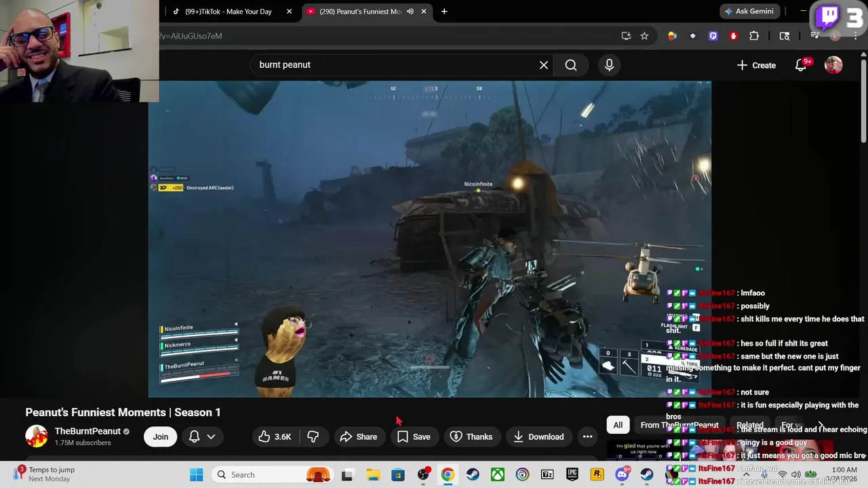Open the multicolor circle extension
The image size is (868, 488).
click(672, 36)
